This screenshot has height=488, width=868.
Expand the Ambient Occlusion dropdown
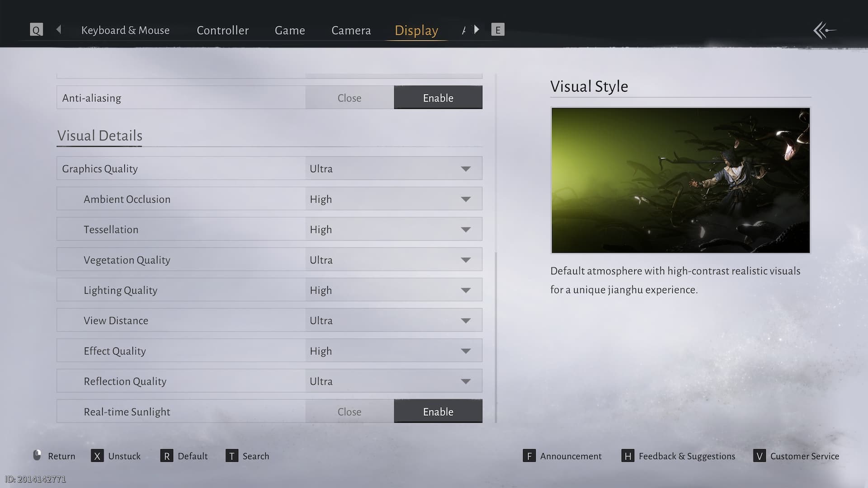[x=393, y=199]
